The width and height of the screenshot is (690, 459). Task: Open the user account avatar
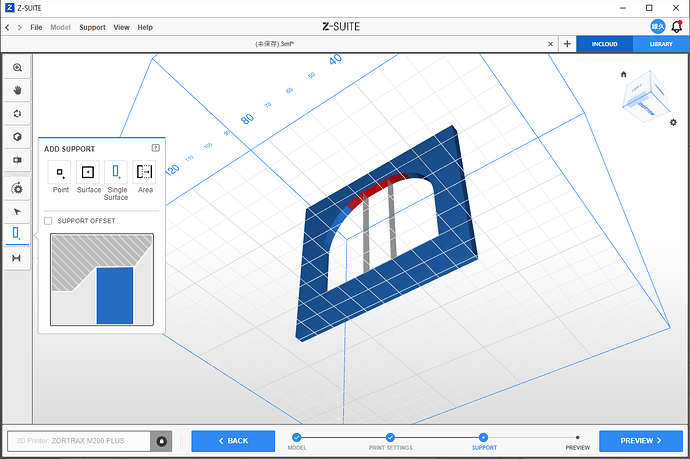coord(658,27)
